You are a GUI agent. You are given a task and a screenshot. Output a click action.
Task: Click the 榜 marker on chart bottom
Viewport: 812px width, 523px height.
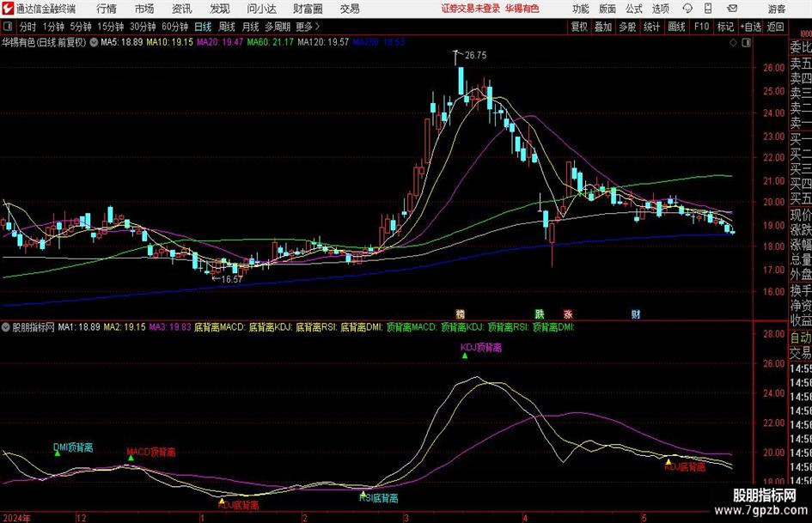click(x=460, y=313)
